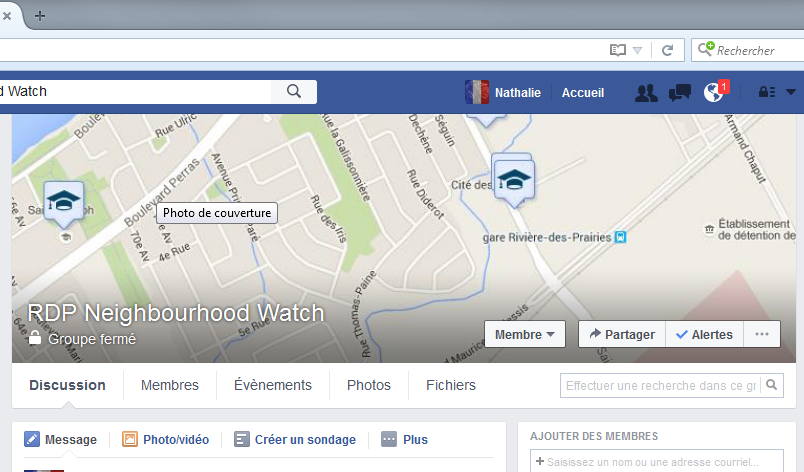This screenshot has width=804, height=472.
Task: Toggle reader view icon in address bar
Action: click(617, 50)
